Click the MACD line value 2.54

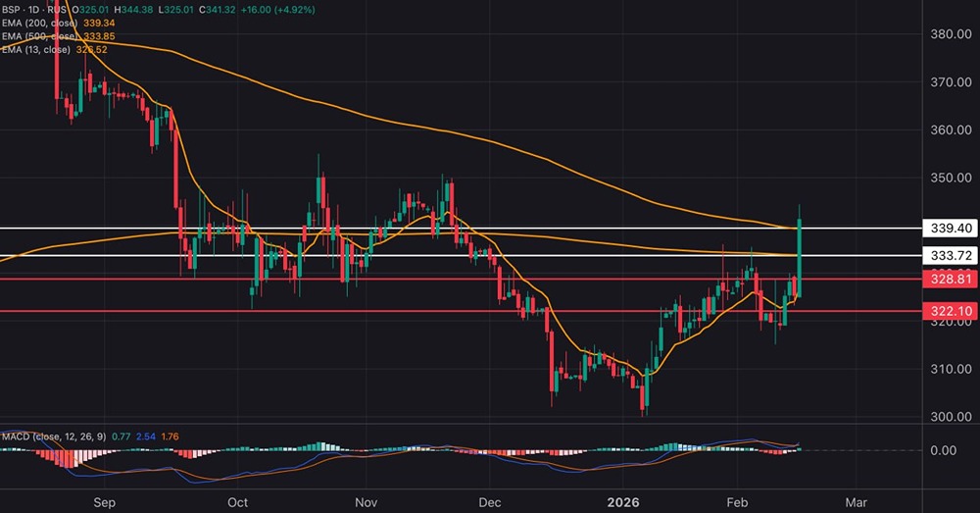[146, 436]
